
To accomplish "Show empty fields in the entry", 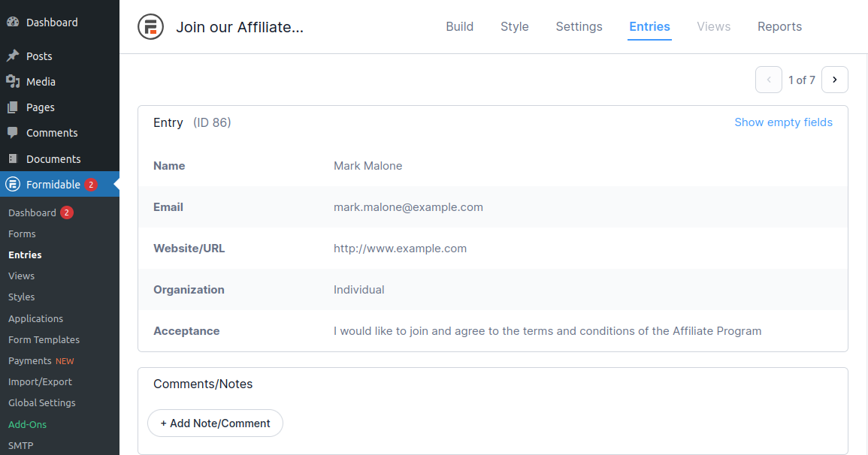I will (783, 122).
